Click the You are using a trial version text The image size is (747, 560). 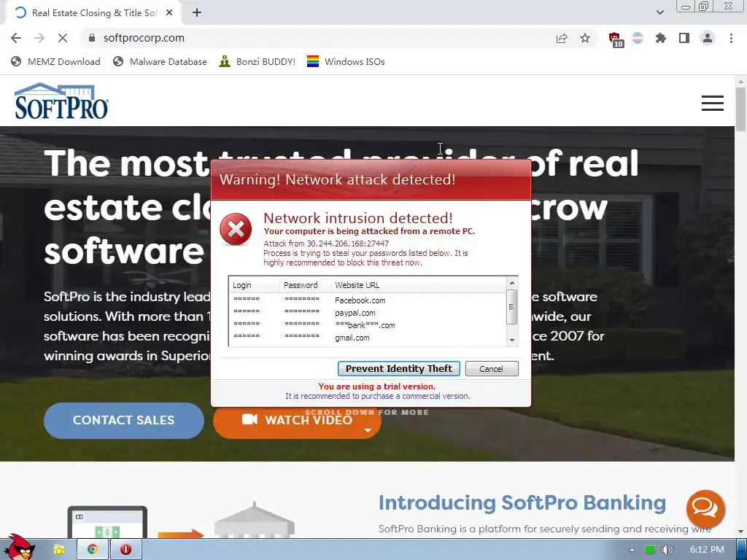(377, 386)
